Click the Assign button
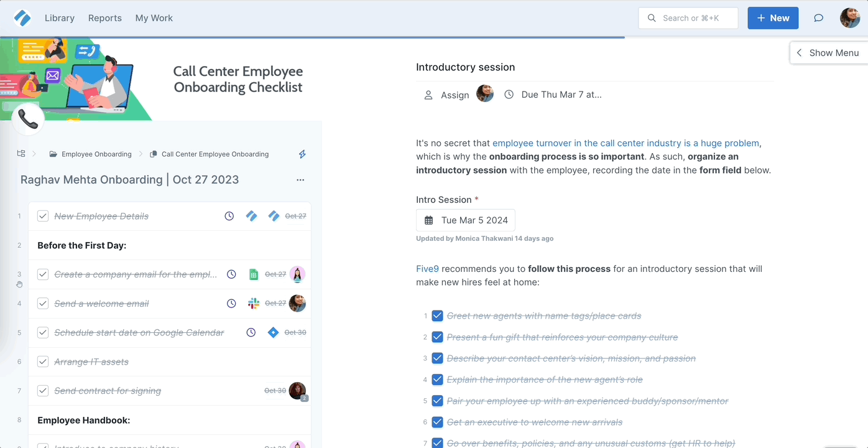 pyautogui.click(x=446, y=95)
